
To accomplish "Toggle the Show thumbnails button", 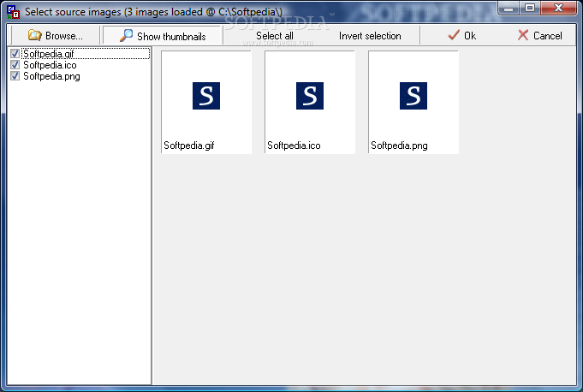I will (x=162, y=36).
